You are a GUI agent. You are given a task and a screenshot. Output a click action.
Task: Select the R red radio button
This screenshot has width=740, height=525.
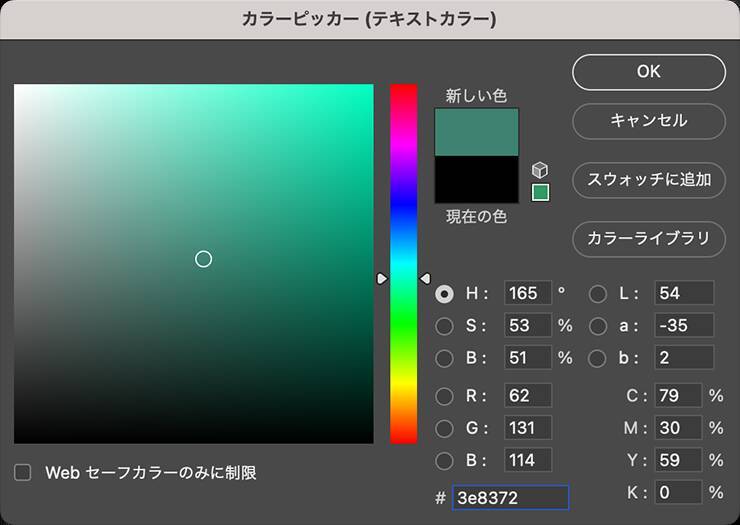pos(445,396)
